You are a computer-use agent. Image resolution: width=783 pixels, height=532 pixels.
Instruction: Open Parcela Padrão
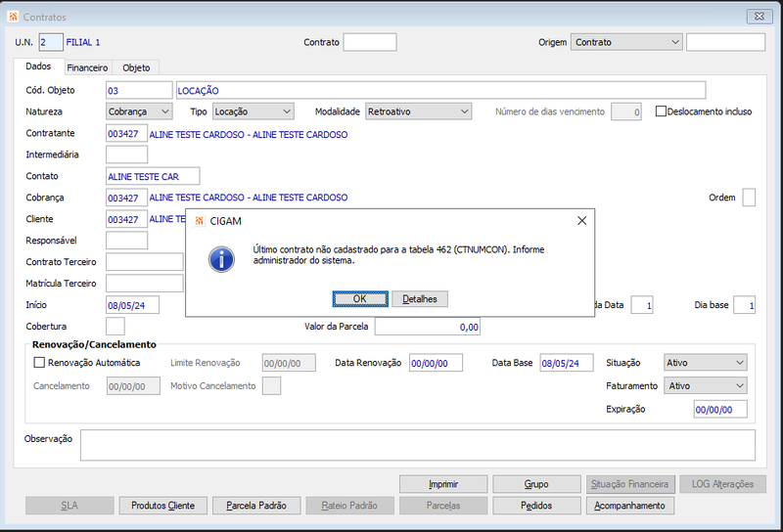pyautogui.click(x=256, y=506)
